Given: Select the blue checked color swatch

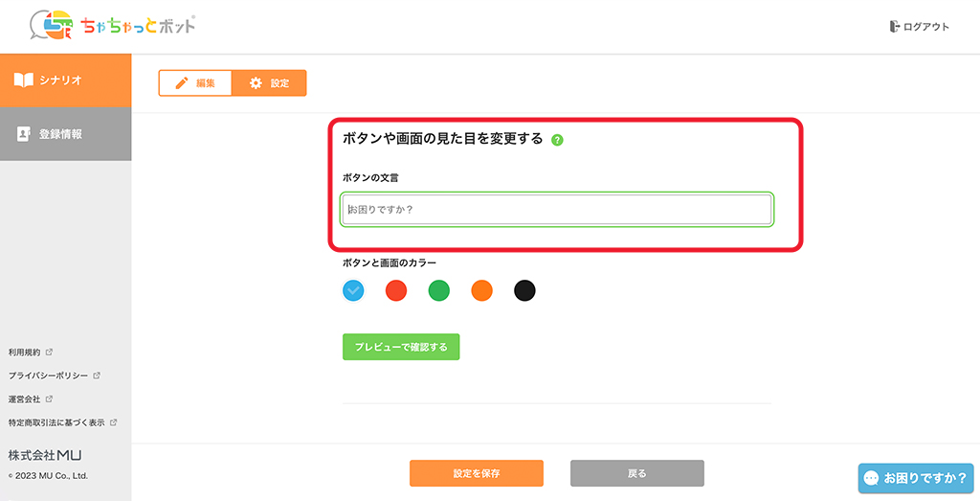Looking at the screenshot, I should click(353, 290).
